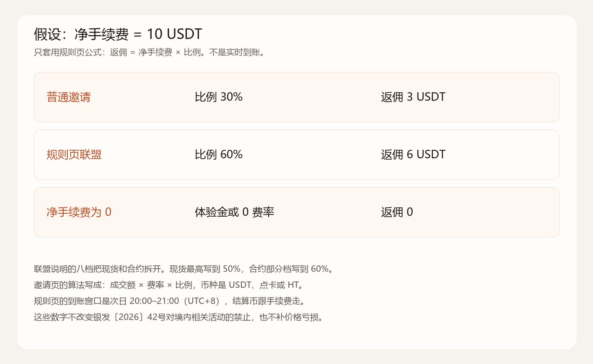Click 比例 60% in the 规则页联盟 row
The width and height of the screenshot is (593, 364).
tap(219, 154)
